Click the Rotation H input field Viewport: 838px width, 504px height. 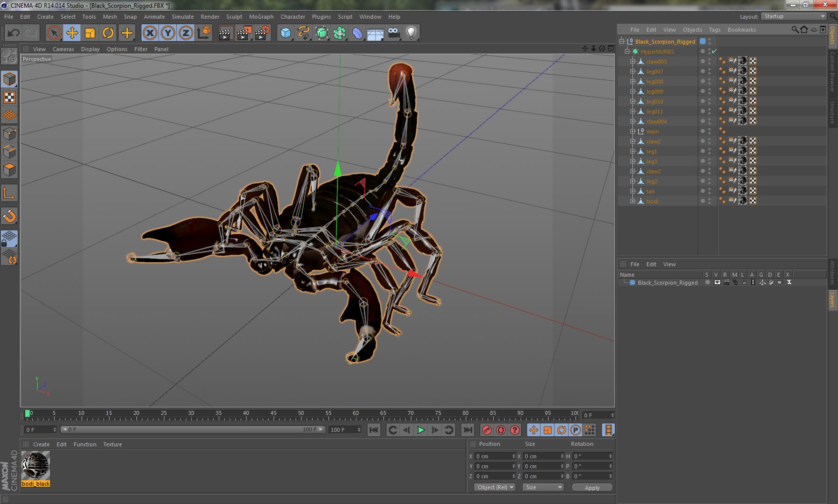592,456
